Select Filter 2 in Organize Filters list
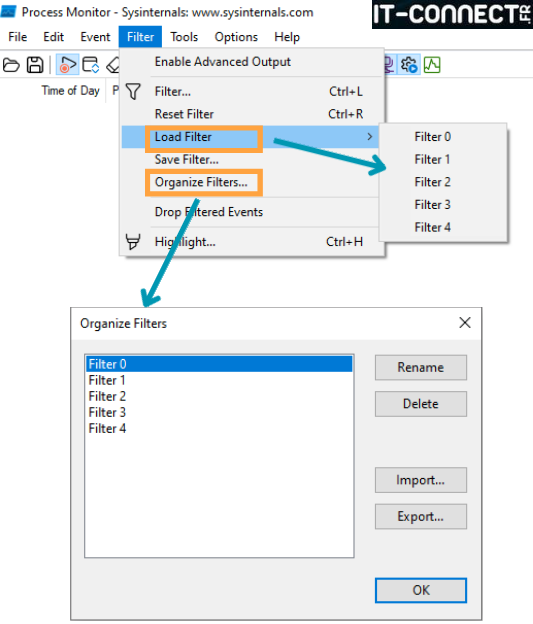This screenshot has width=533, height=624. pos(219,396)
